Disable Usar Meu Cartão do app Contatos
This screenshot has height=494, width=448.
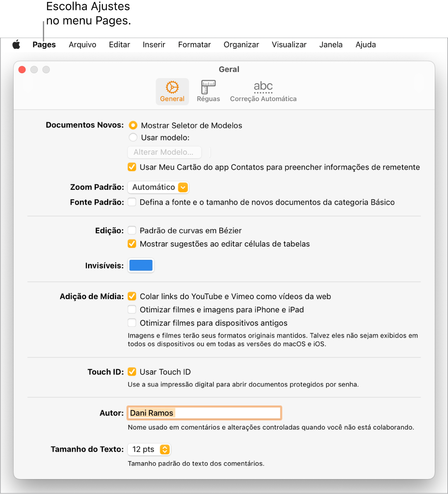click(132, 167)
